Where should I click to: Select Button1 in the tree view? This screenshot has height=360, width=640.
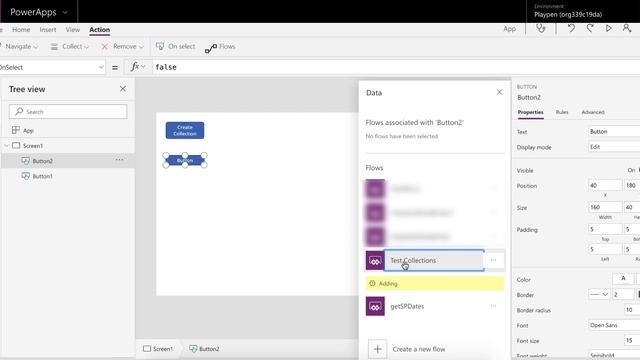pos(42,176)
